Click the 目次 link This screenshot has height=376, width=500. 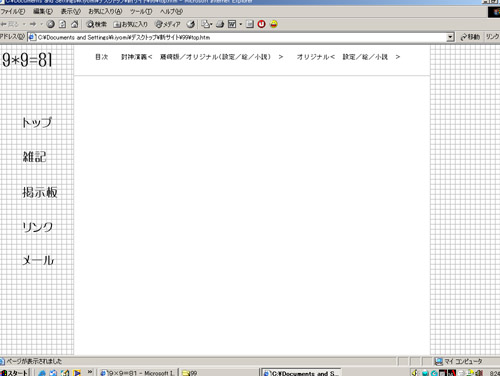pos(102,57)
